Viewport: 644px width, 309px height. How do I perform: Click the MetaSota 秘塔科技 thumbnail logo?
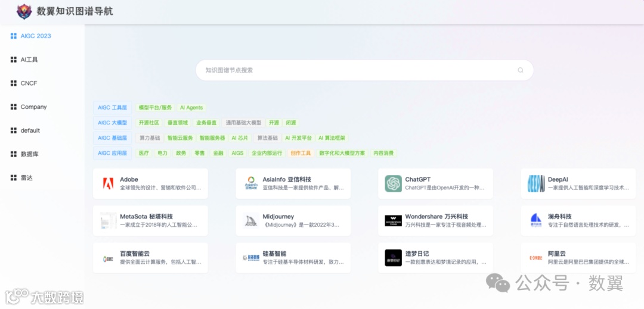coord(108,220)
